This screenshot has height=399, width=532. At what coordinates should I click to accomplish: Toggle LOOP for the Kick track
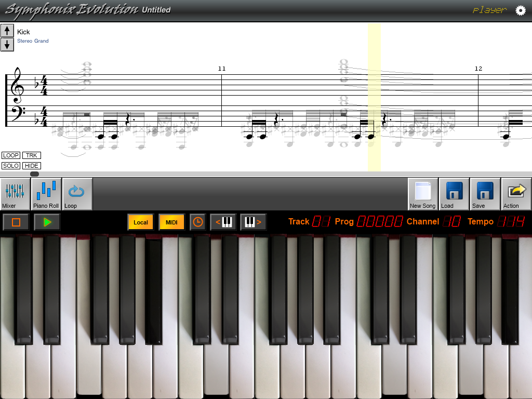(11, 155)
